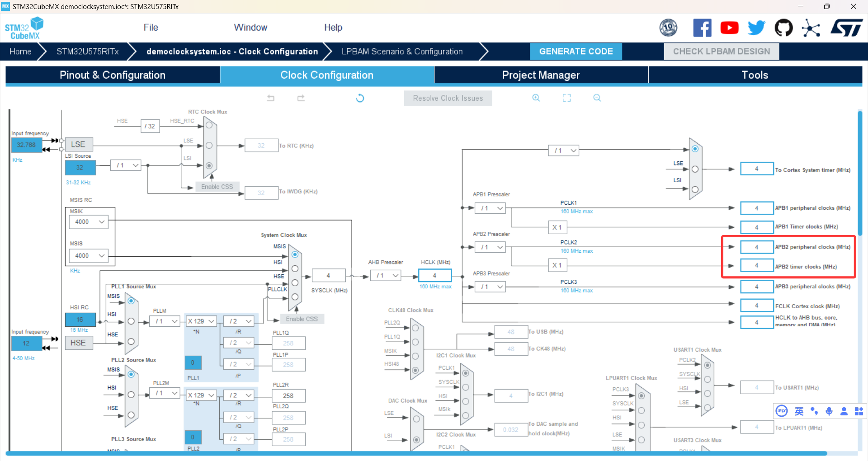Open the MSIS frequency dropdown

(x=89, y=256)
